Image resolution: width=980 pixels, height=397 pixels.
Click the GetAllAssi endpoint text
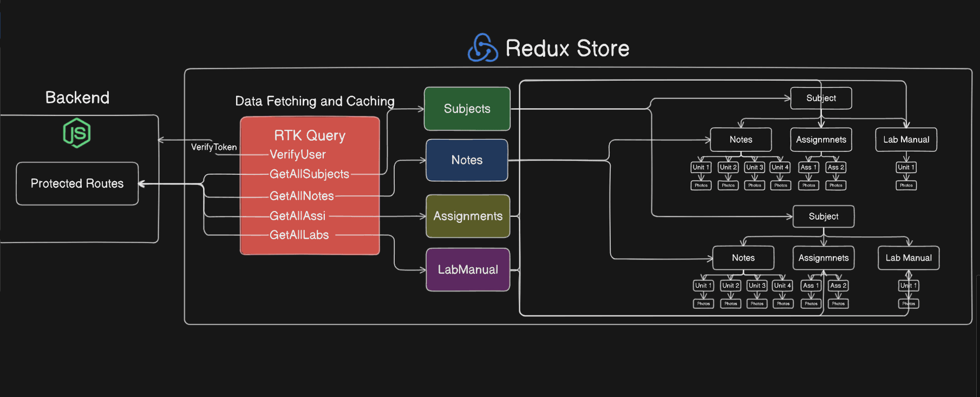[x=298, y=216]
